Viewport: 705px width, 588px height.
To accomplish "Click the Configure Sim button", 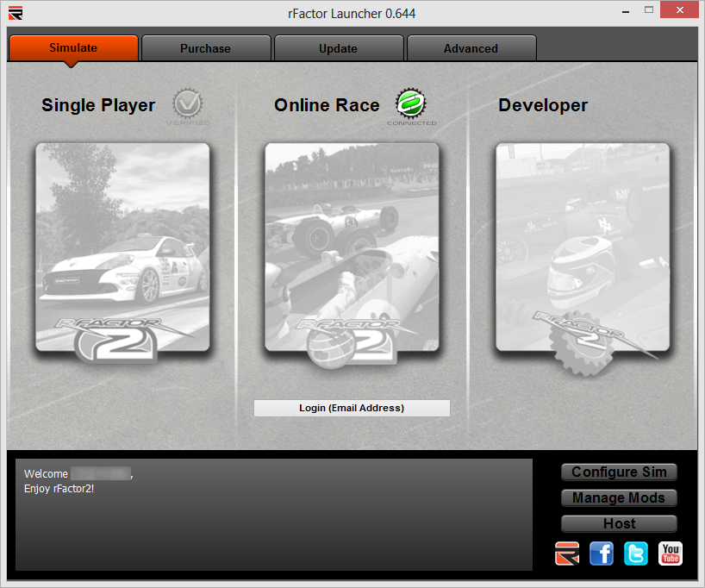I will [x=619, y=472].
